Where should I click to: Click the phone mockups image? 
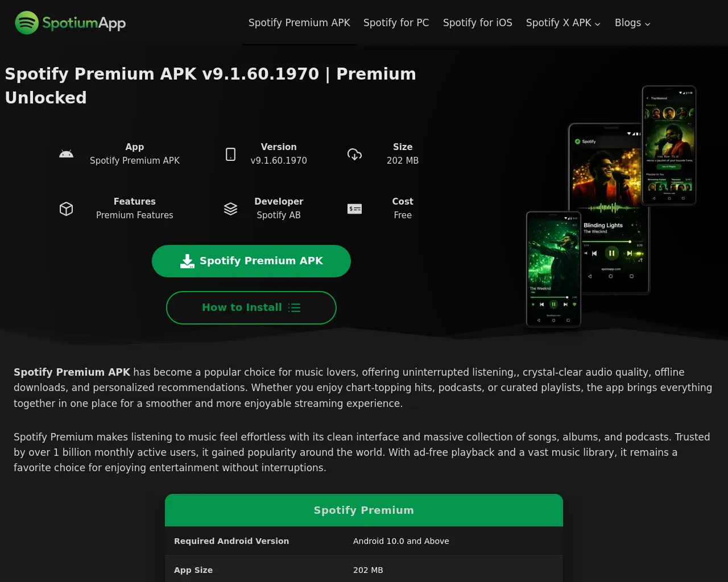click(611, 206)
